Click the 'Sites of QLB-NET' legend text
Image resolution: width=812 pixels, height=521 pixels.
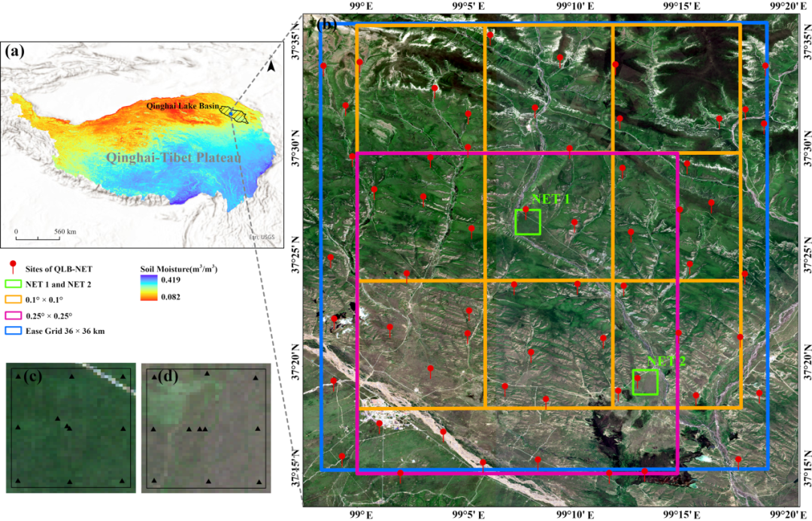59,269
